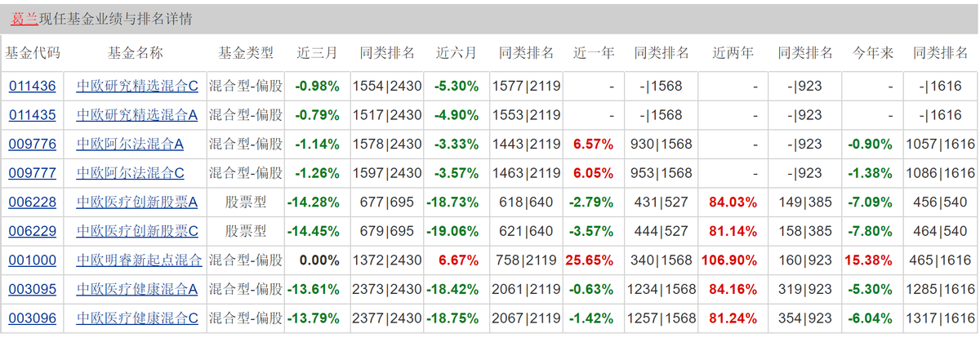The height and width of the screenshot is (338, 980).
Task: Click the 基金类型 column header
Action: click(246, 53)
